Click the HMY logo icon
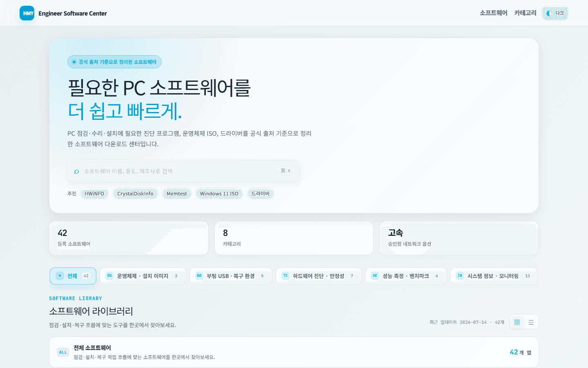588x368 pixels. (x=27, y=13)
